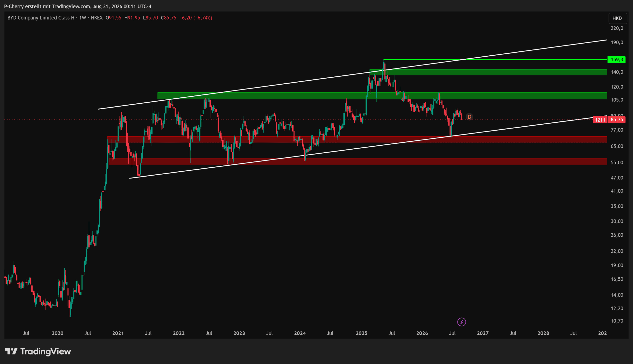633x364 pixels.
Task: Click the 16,50 price axis label
Action: [617, 279]
